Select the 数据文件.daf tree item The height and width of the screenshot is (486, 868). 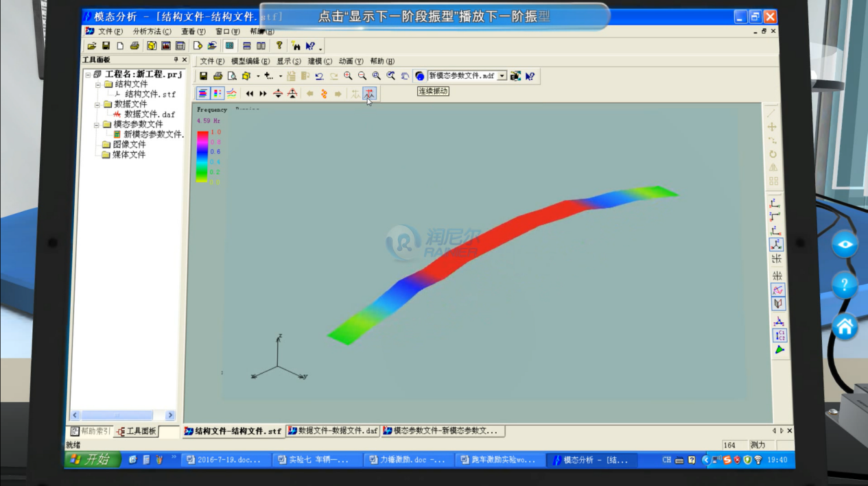(x=149, y=114)
